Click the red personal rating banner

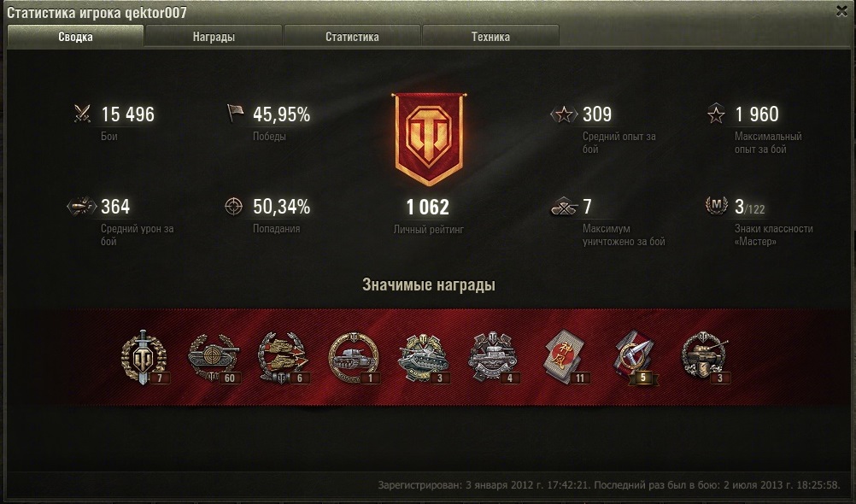(x=430, y=139)
